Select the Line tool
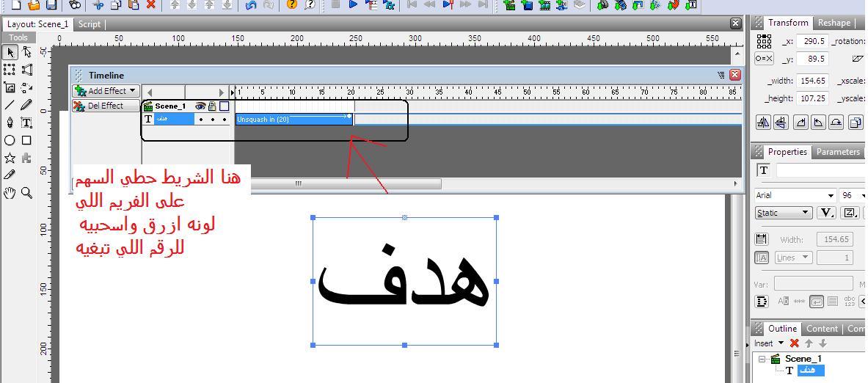 pyautogui.click(x=10, y=105)
